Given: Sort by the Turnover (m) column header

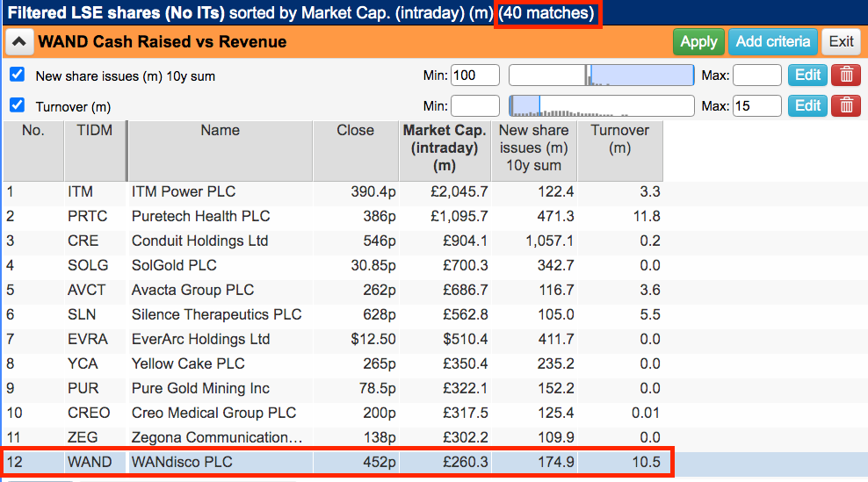Looking at the screenshot, I should pyautogui.click(x=620, y=150).
